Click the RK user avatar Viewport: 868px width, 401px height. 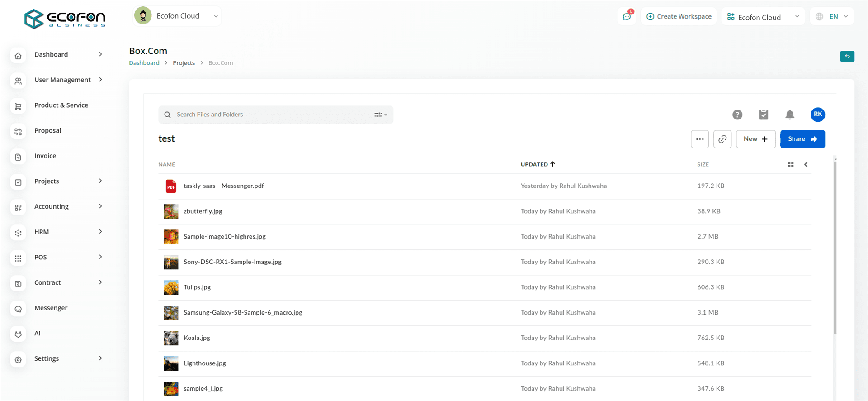tap(818, 115)
